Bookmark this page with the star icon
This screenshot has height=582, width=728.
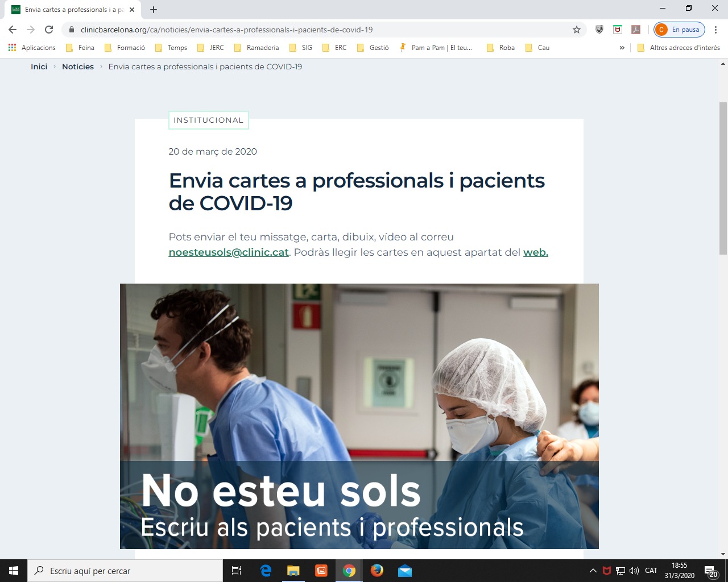point(576,30)
